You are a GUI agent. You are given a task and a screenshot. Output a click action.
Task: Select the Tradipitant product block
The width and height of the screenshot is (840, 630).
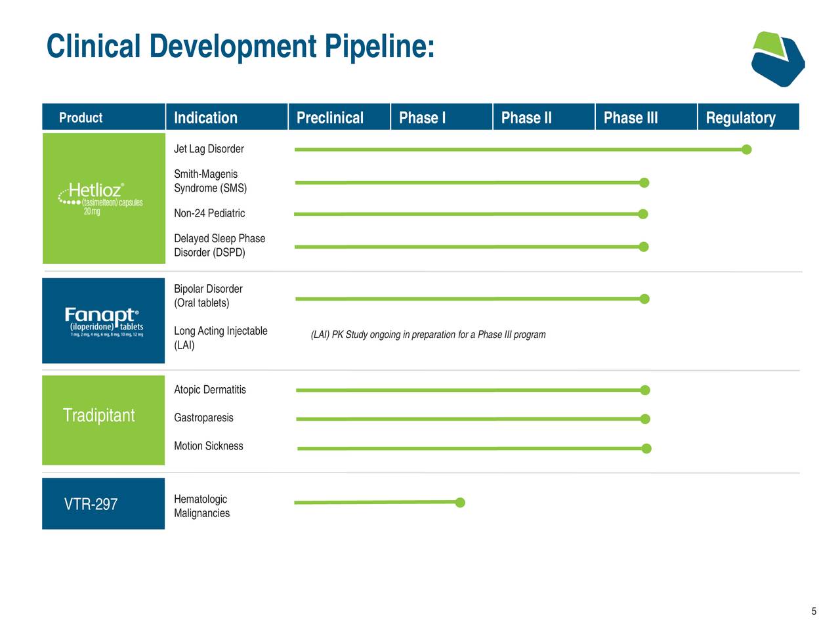coord(103,420)
